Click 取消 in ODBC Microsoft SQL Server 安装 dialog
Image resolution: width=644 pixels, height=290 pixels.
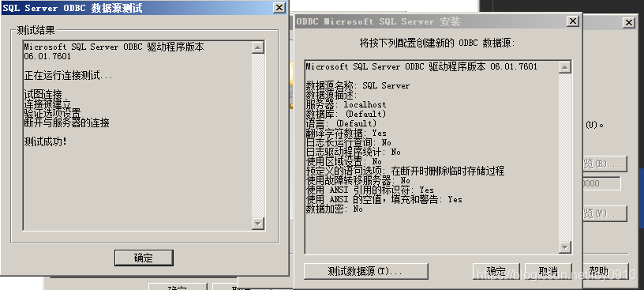pyautogui.click(x=549, y=271)
